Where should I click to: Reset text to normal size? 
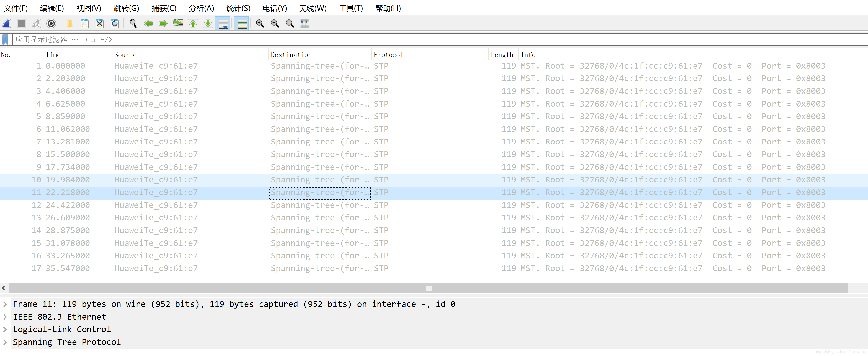point(290,24)
